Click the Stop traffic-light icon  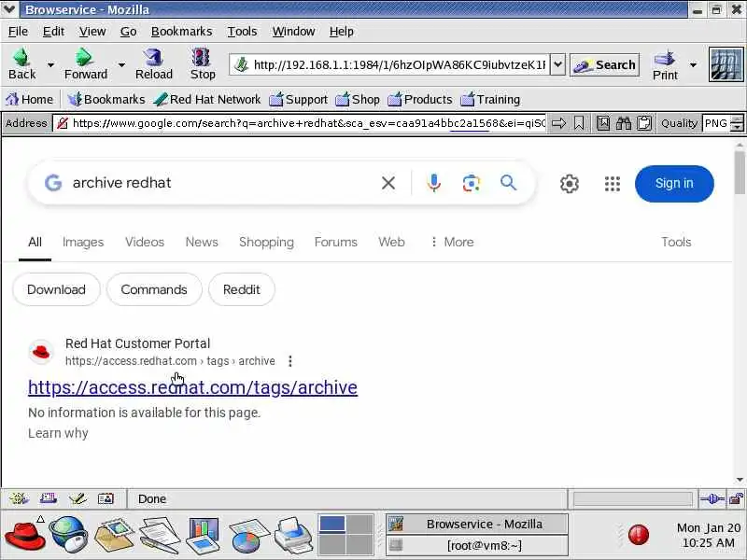click(x=202, y=58)
